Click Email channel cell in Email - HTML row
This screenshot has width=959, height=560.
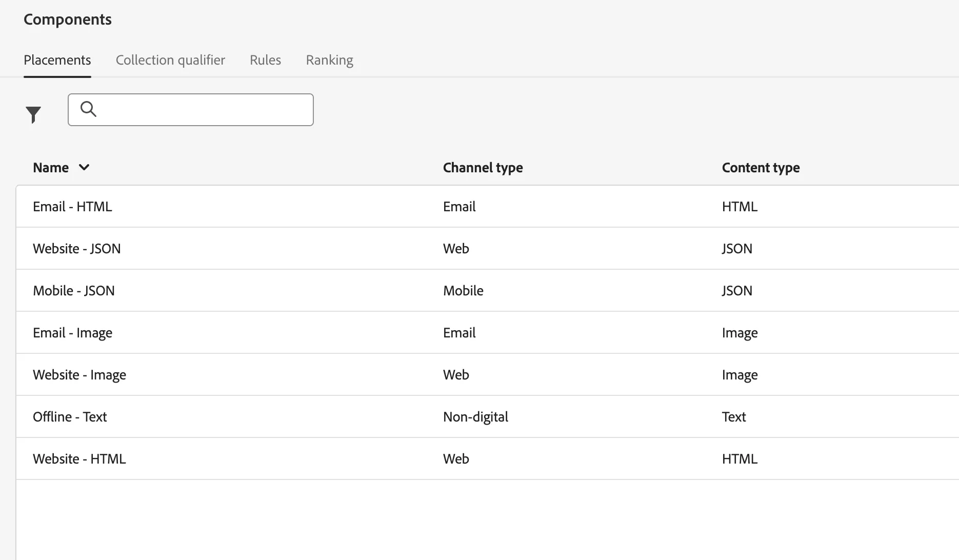(x=459, y=206)
